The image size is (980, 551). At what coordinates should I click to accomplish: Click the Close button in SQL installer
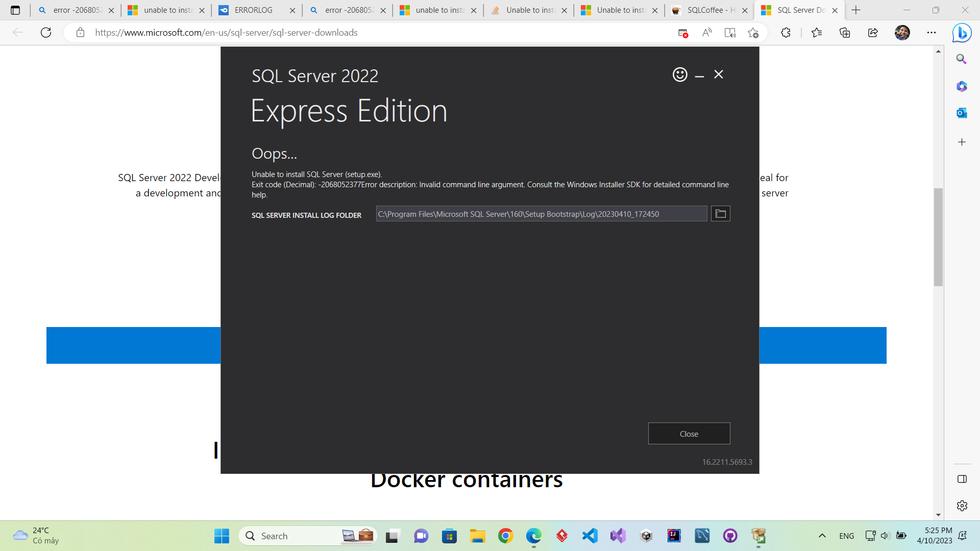(689, 434)
